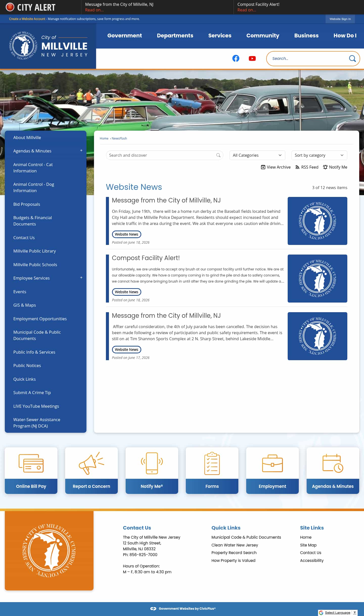Click in the header Search field
Screen dimensions: 364x616
[x=307, y=58]
